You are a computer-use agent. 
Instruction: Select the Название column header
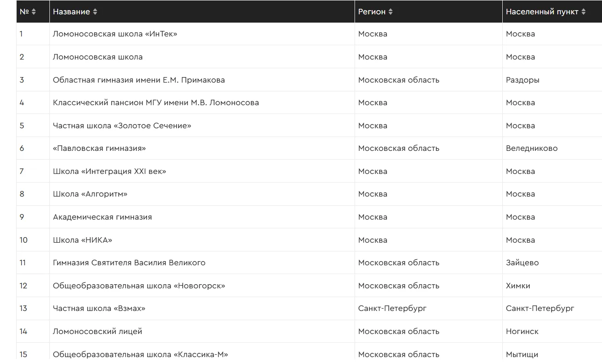202,12
